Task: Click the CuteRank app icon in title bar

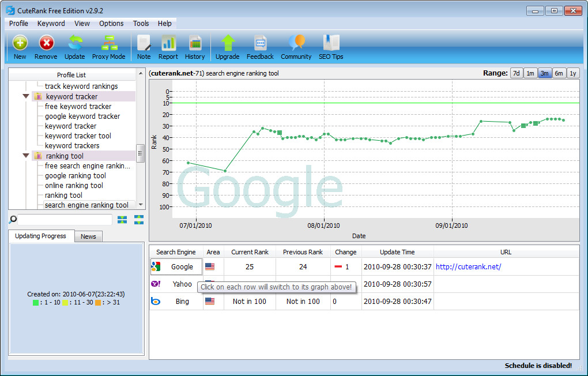Action: click(10, 10)
